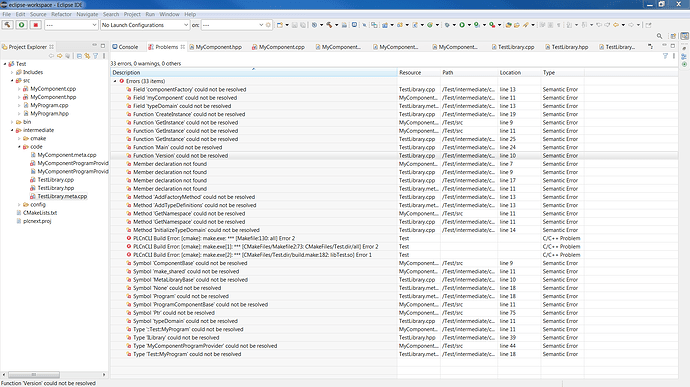Sort by Resource column header
Image resolution: width=690 pixels, height=387 pixels.
(x=419, y=73)
